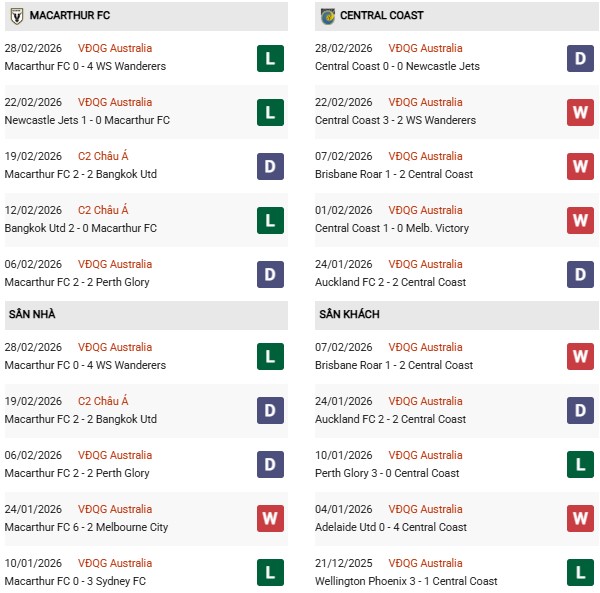Click L badge for Macarthur FC 0-4 WS Wanderers

[269, 58]
